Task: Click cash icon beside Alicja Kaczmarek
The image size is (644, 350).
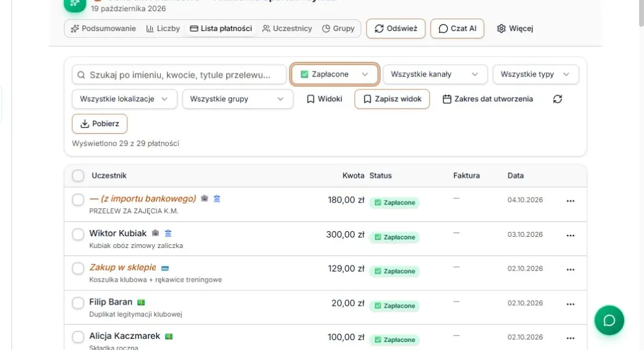Action: [x=169, y=336]
